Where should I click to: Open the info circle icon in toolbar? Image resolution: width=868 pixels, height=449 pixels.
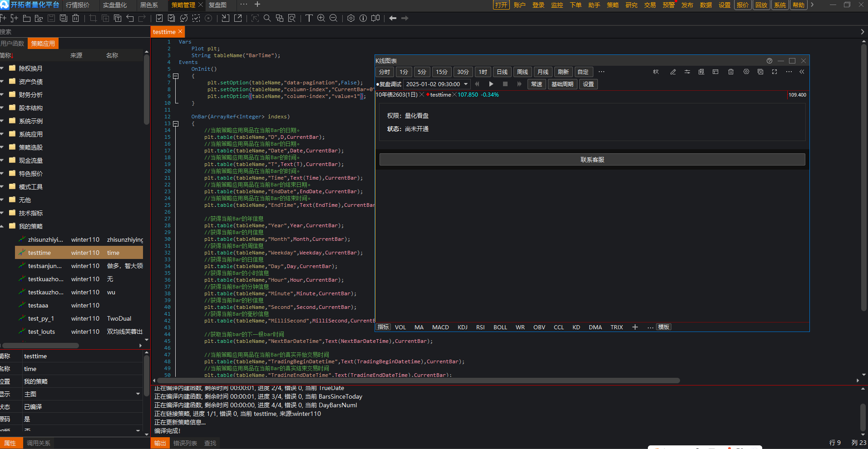[363, 18]
